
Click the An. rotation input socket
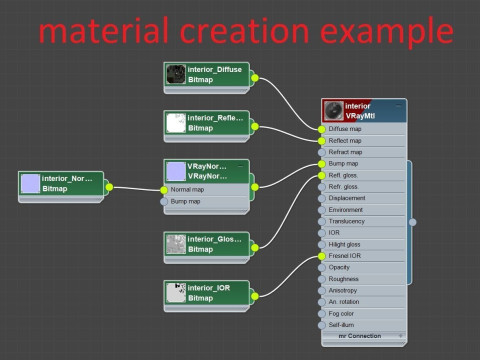pos(322,302)
